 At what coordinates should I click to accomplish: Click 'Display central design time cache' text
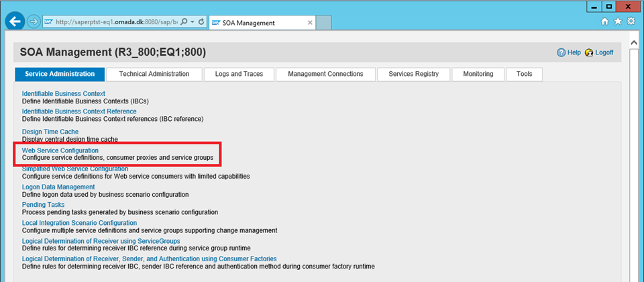pos(70,140)
